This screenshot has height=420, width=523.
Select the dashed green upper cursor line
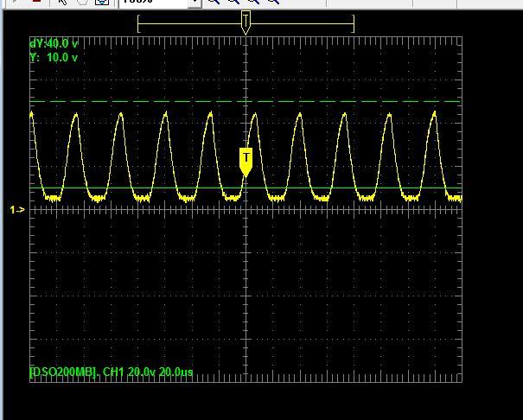coord(346,102)
